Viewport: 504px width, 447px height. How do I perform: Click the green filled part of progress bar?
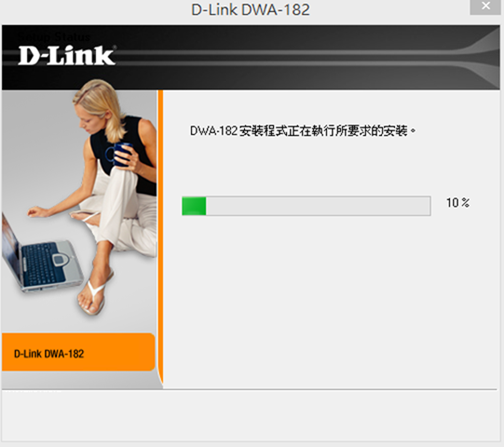tap(194, 206)
